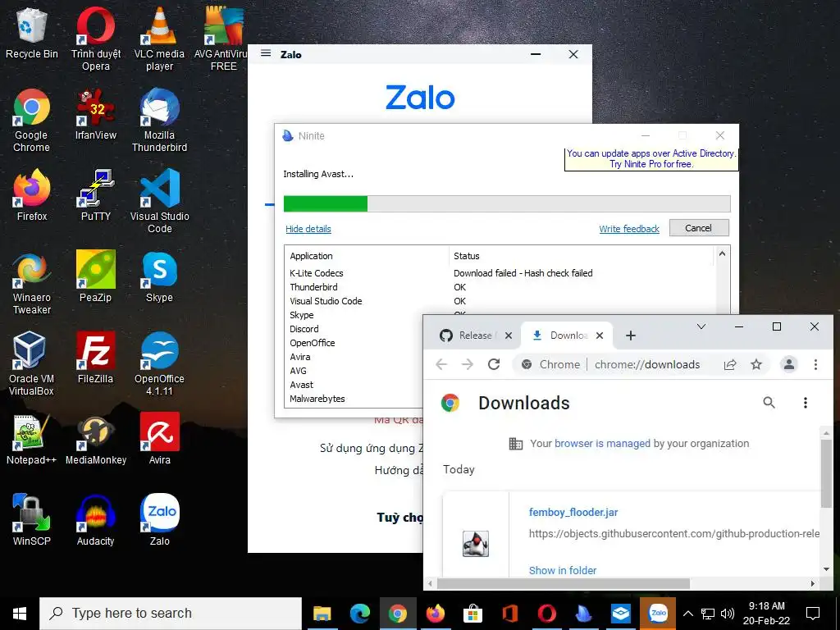Open the Chrome profile avatar icon
This screenshot has width=840, height=630.
point(789,364)
